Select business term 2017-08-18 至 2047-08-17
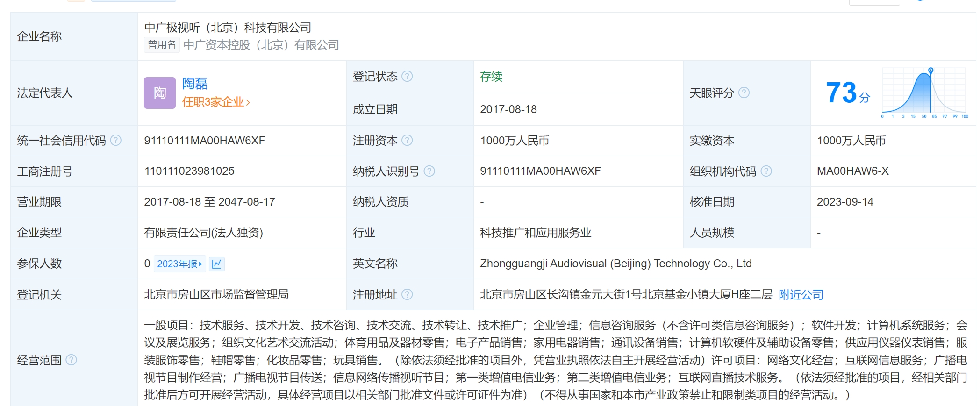This screenshot has width=980, height=406. [x=209, y=202]
